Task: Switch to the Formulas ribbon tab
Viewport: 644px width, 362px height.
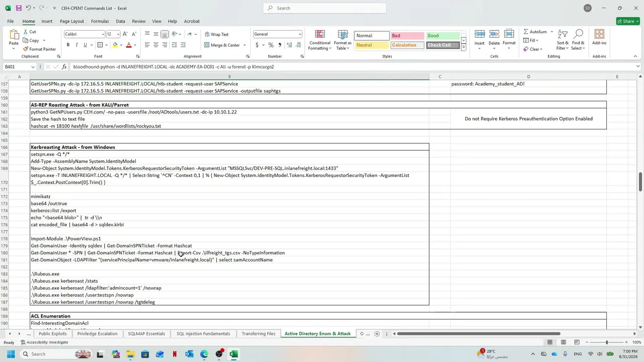Action: tap(100, 21)
